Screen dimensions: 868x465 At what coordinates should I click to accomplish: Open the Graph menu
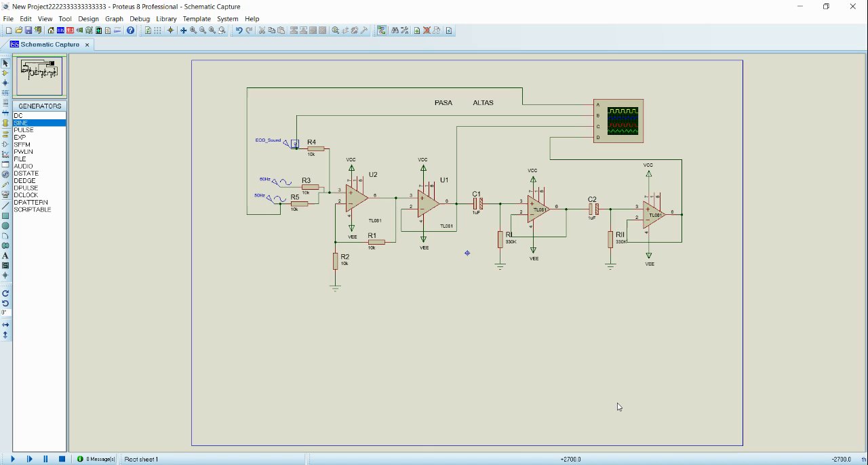pos(114,19)
